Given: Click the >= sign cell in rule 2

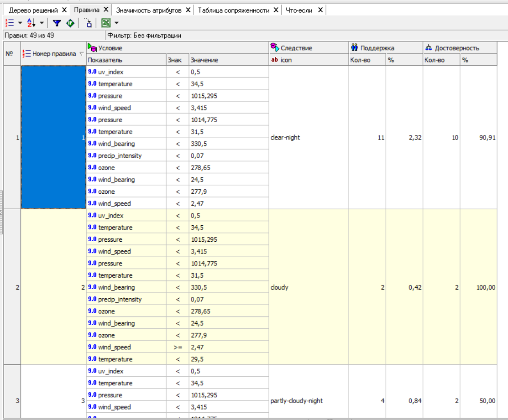Looking at the screenshot, I should (x=178, y=347).
